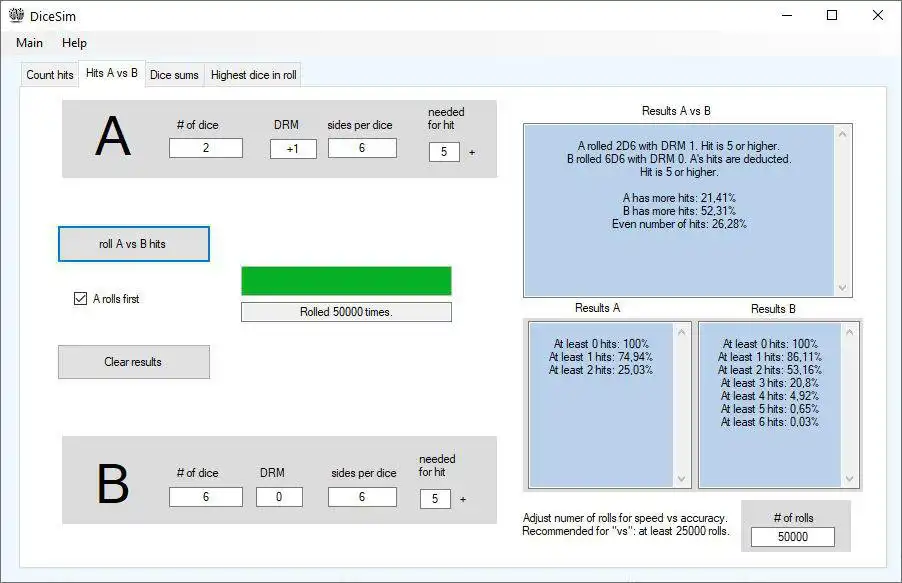902x583 pixels.
Task: Click the green roll progress bar
Action: [x=346, y=281]
